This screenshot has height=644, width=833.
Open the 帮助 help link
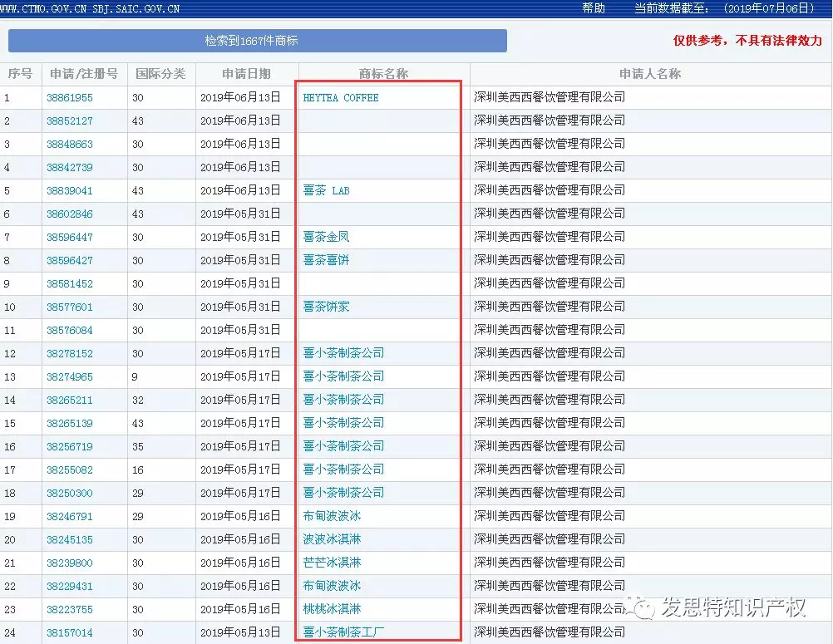tap(593, 8)
